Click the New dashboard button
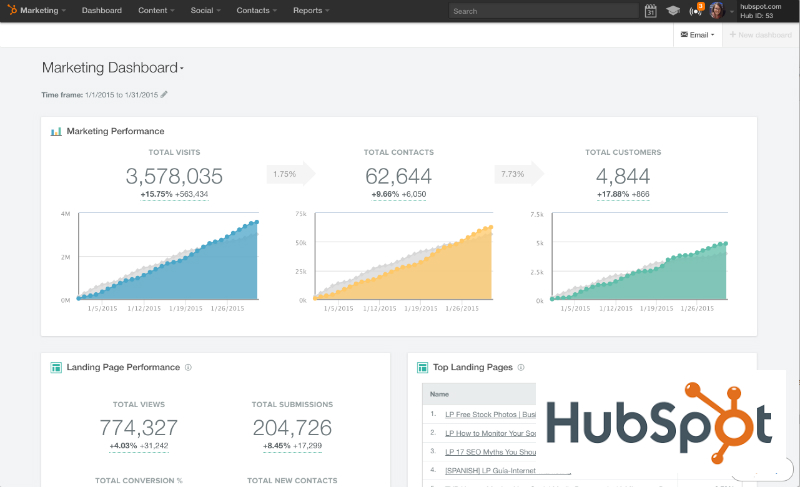This screenshot has height=487, width=800. (762, 35)
